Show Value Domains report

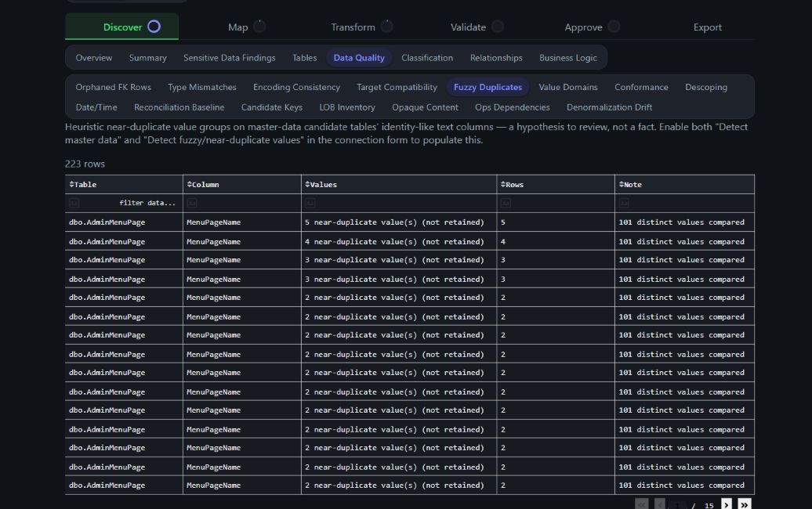(568, 87)
